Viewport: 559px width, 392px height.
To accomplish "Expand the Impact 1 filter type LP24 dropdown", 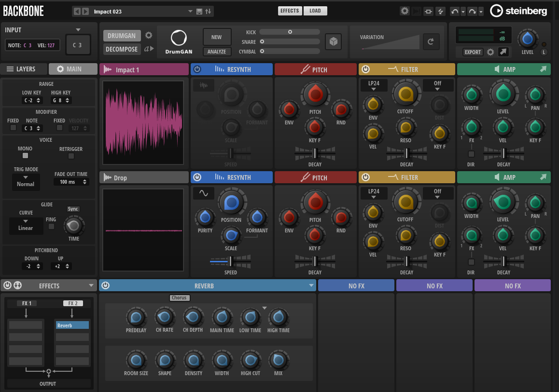I will tap(374, 86).
